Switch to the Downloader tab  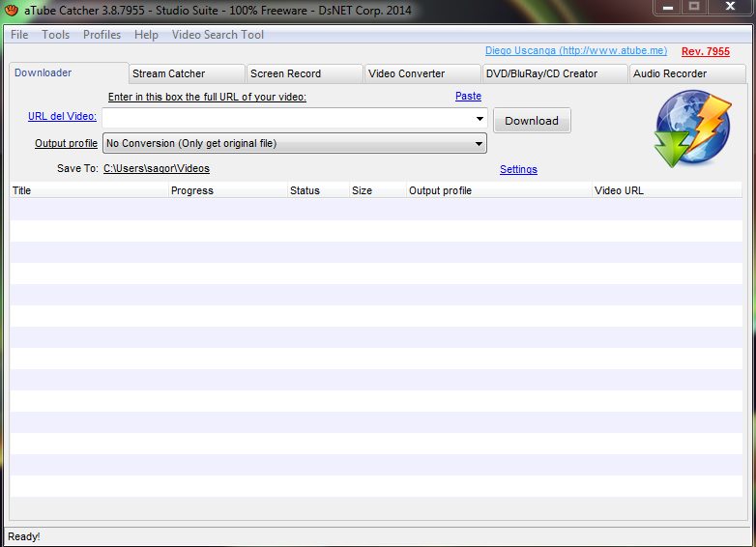pyautogui.click(x=69, y=72)
